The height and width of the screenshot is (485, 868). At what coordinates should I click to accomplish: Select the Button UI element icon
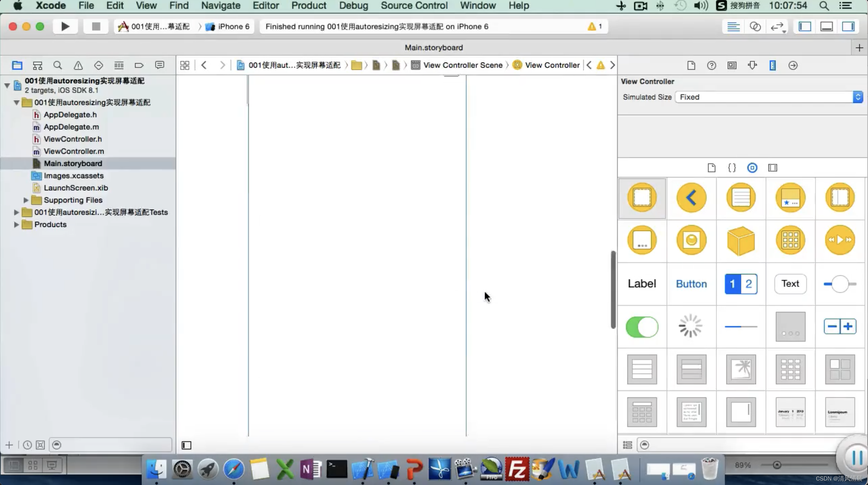tap(691, 283)
